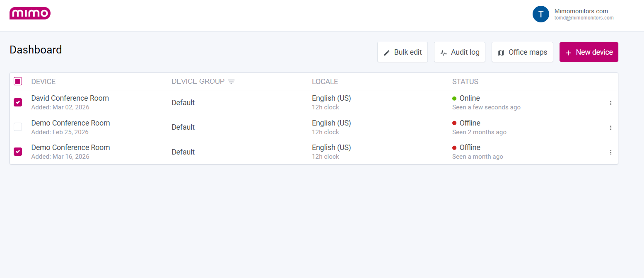Open David Conference Room device name

point(70,98)
